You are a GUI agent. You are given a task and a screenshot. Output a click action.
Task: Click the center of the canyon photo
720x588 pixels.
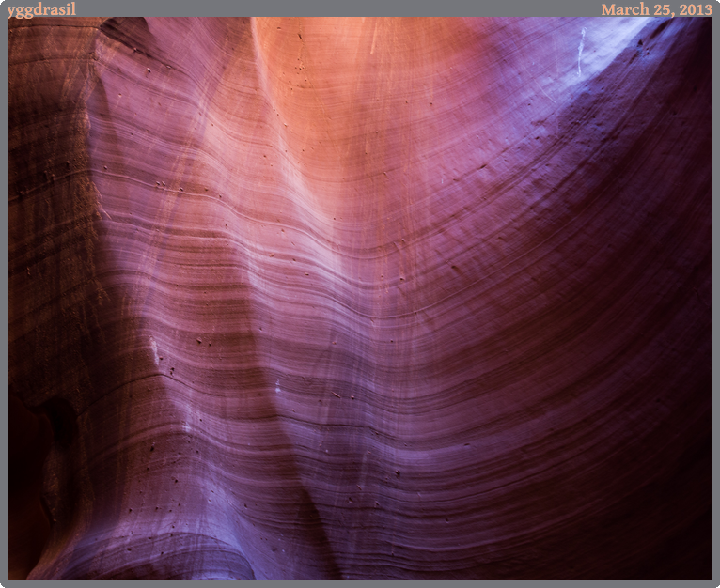(x=360, y=299)
